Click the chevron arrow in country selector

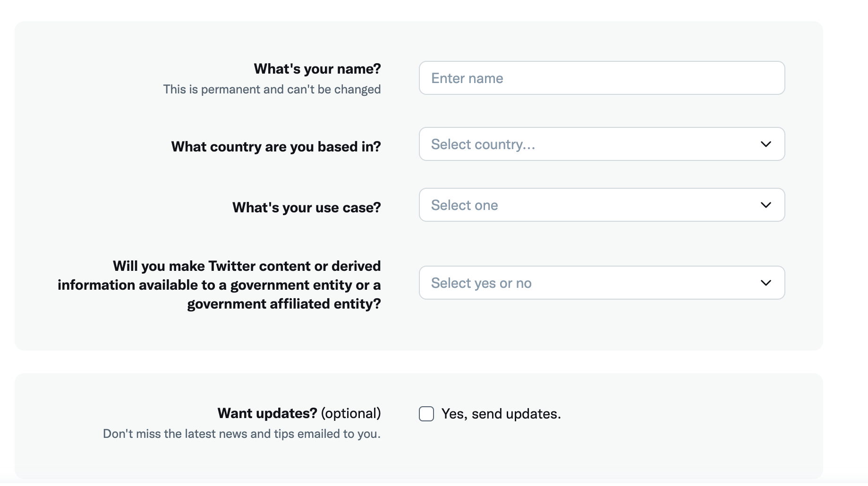pyautogui.click(x=766, y=144)
